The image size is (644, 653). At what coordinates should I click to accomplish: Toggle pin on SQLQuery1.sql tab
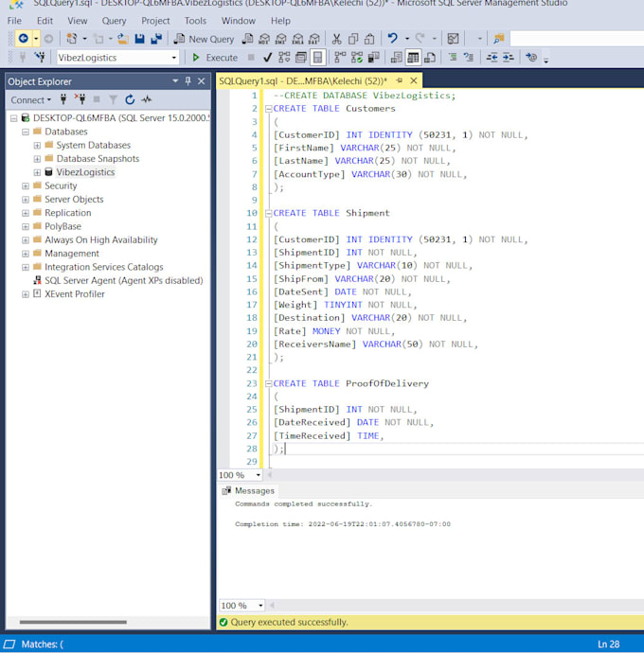click(400, 80)
